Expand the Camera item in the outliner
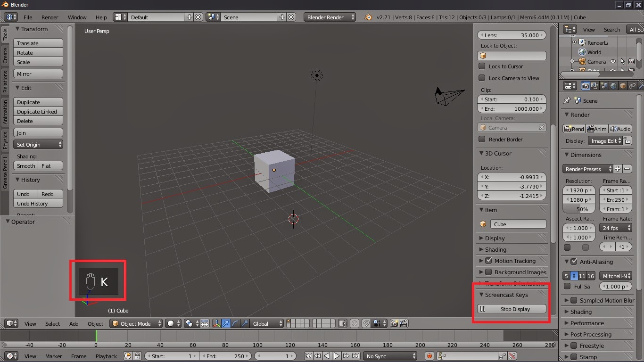644x362 pixels. click(572, 61)
